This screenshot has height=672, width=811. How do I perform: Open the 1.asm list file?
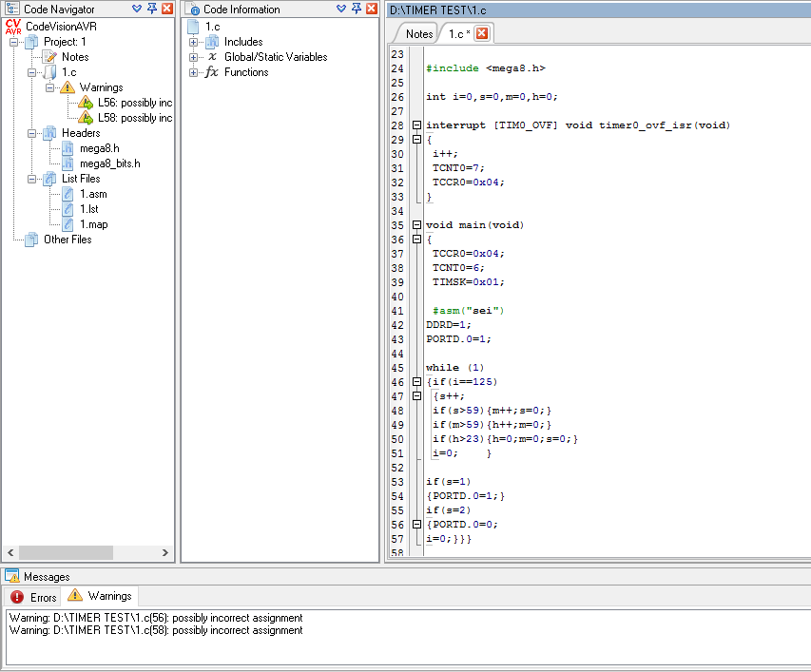(93, 194)
